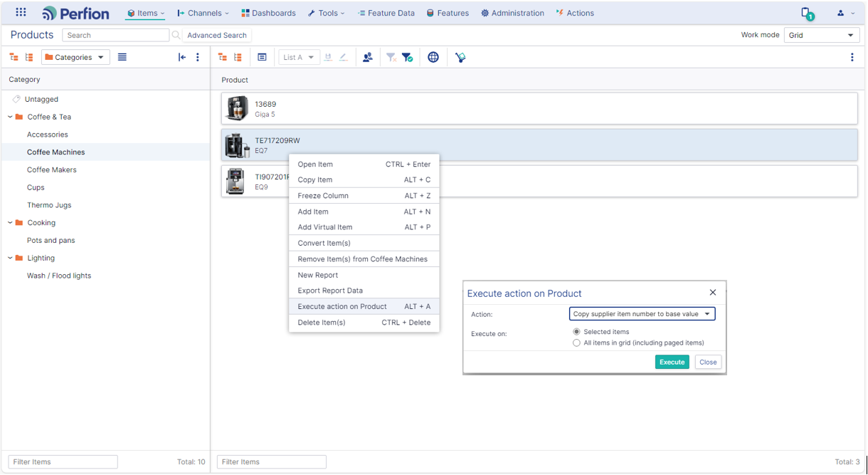The image size is (868, 475).
Task: Choose Export Report Data in context menu
Action: (364, 291)
